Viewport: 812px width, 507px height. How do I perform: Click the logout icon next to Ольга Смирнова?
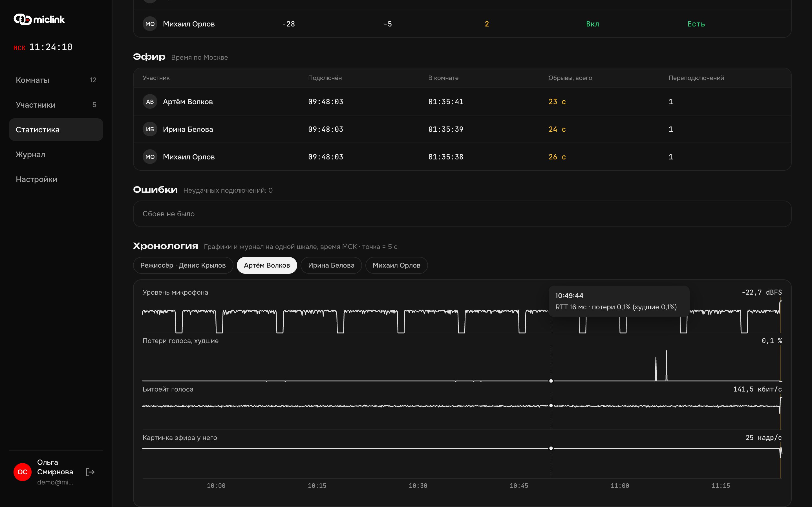(90, 472)
